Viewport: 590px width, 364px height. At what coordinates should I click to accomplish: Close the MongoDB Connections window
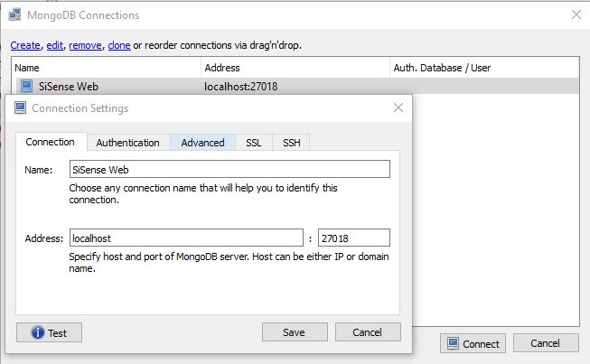click(576, 15)
